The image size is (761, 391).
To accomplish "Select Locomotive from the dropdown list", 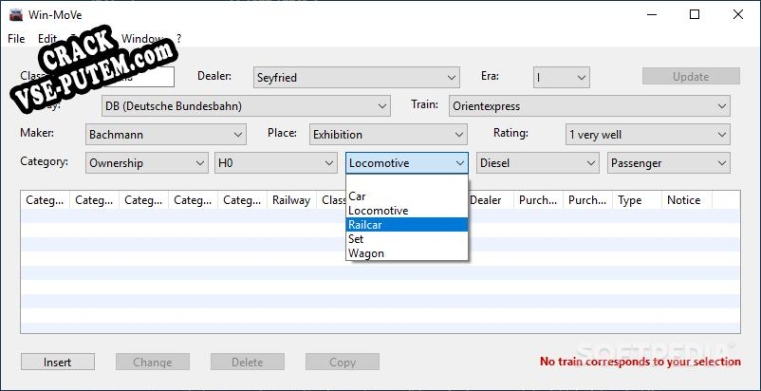I will pos(407,211).
